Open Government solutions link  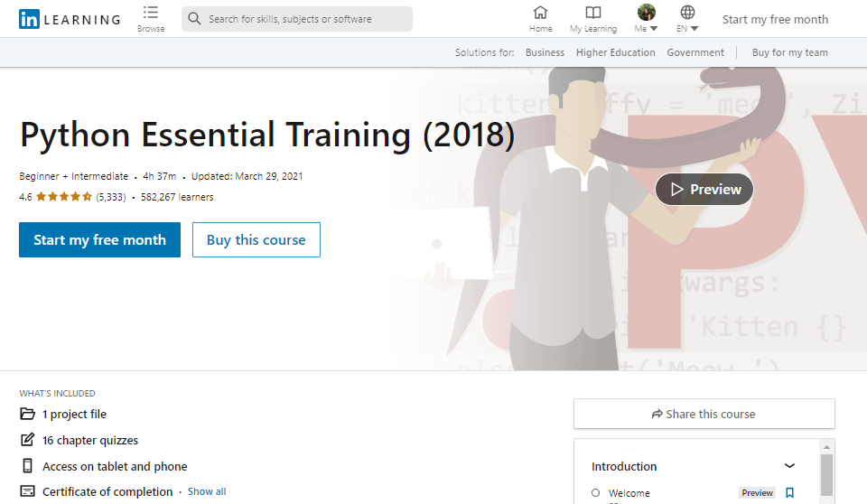click(695, 52)
